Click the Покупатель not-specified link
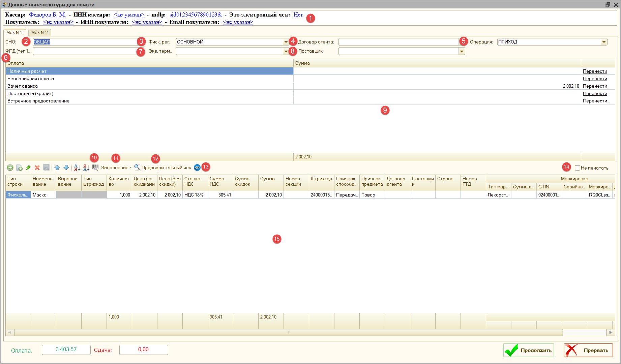The image size is (621, 364). (x=58, y=22)
